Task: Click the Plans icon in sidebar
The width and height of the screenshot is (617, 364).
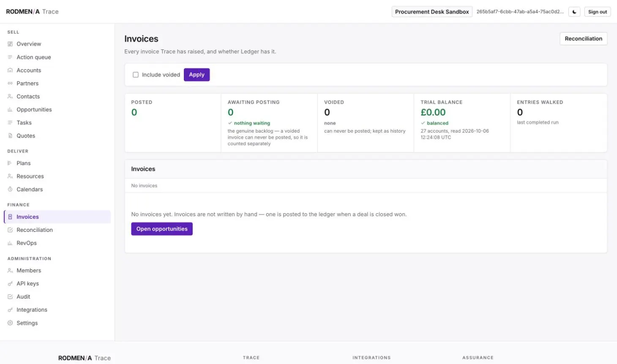Action: click(10, 163)
